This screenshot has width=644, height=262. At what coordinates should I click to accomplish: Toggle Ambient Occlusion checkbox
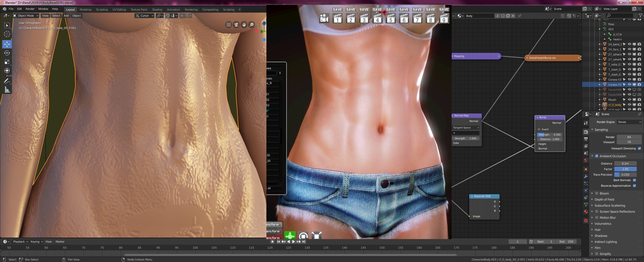coord(597,156)
